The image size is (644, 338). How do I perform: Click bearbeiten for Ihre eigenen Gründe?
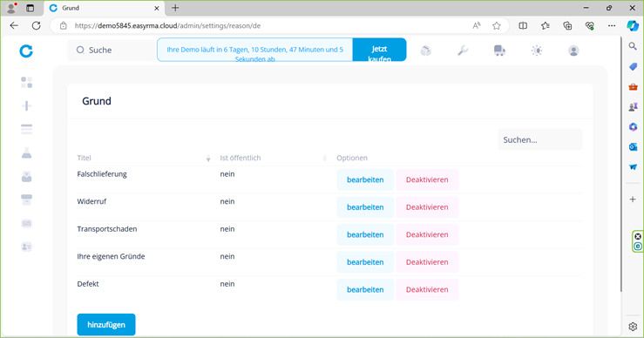[365, 262]
